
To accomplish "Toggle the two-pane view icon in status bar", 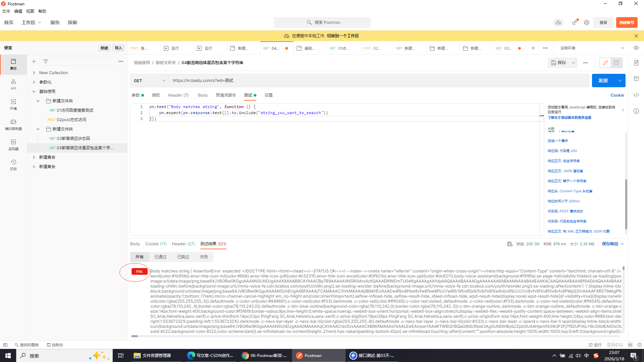I will point(630,345).
